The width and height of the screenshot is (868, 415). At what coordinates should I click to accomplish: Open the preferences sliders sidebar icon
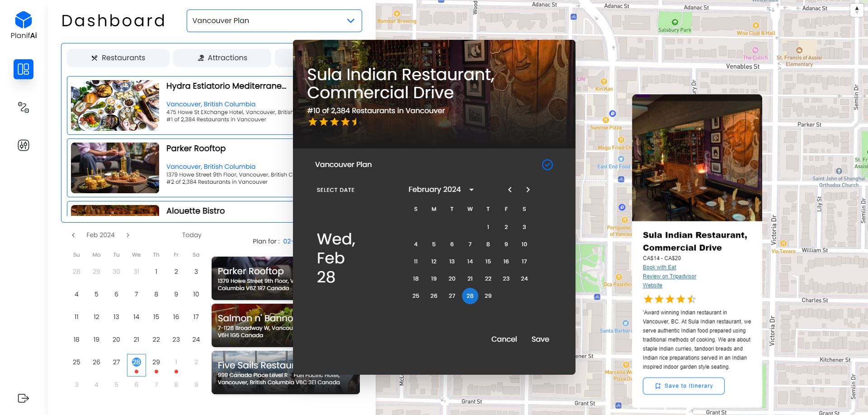[x=24, y=145]
